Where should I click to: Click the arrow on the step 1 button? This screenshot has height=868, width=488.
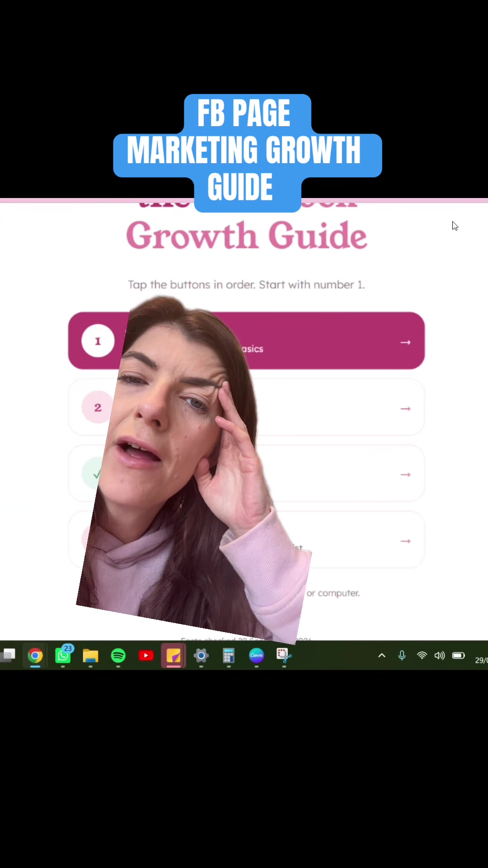pyautogui.click(x=405, y=342)
